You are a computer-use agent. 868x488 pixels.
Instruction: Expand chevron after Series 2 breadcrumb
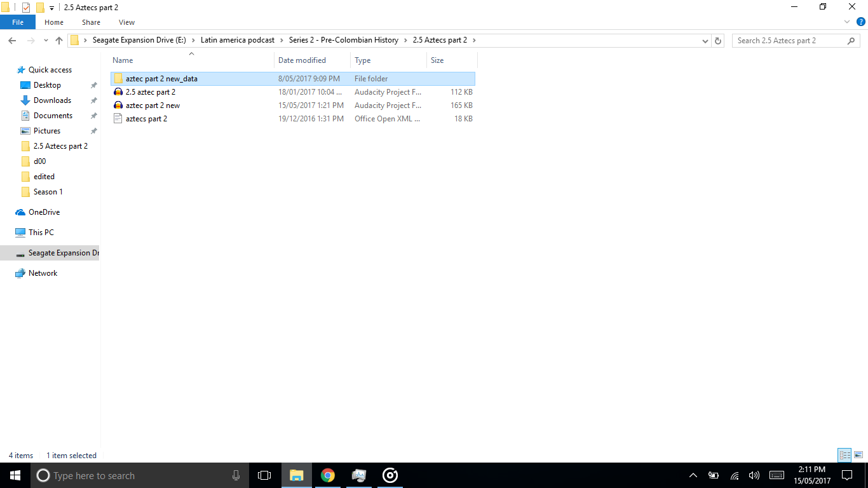point(405,40)
